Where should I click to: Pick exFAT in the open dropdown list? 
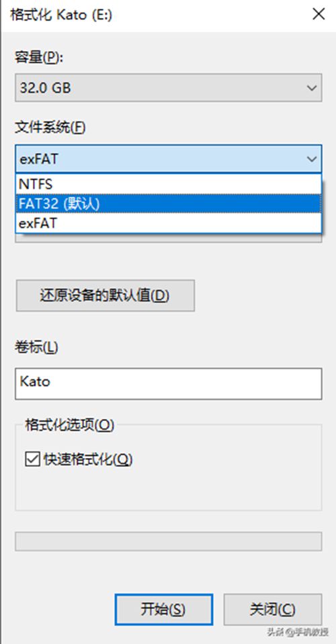(169, 223)
